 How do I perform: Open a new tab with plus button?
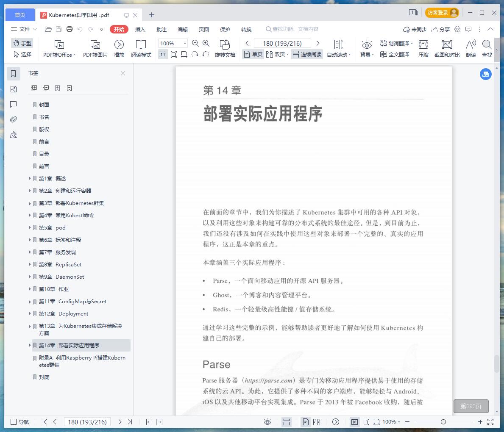click(x=152, y=15)
